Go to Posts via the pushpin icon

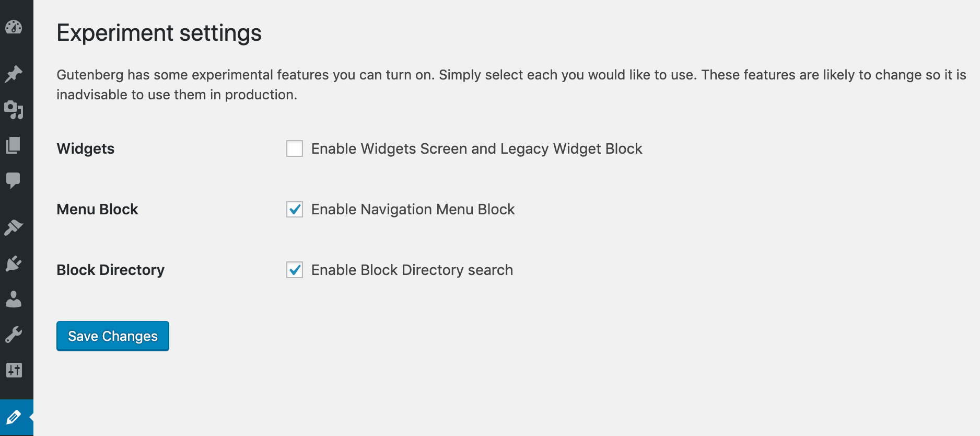[14, 74]
